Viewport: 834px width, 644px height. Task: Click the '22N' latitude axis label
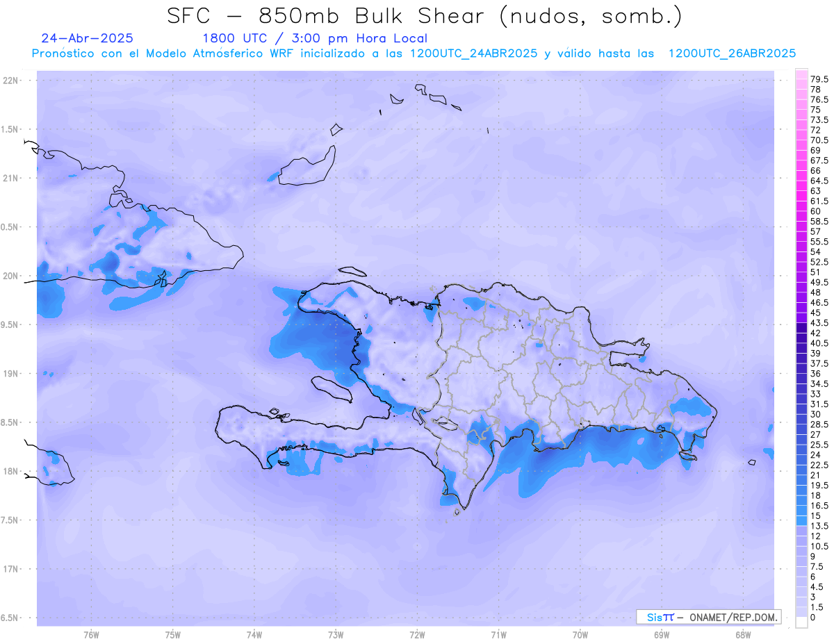(10, 80)
